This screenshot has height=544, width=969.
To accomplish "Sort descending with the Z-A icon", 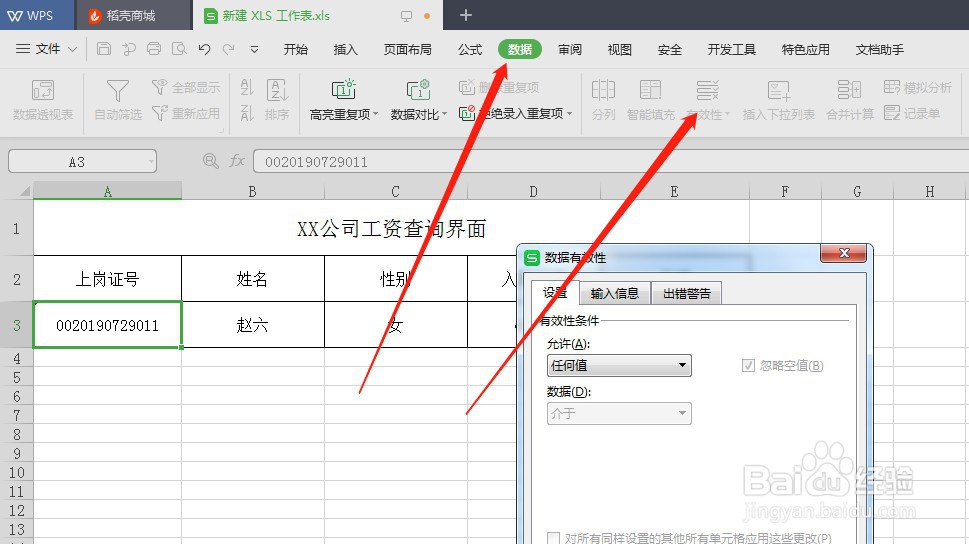I will click(x=247, y=113).
